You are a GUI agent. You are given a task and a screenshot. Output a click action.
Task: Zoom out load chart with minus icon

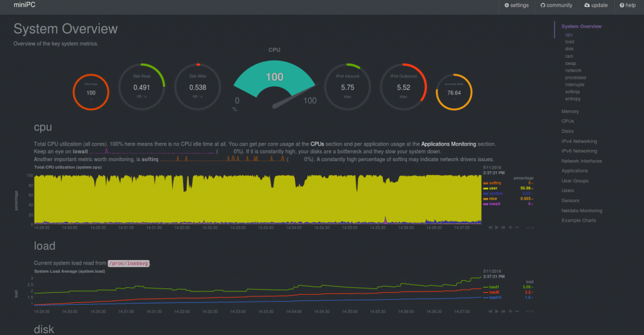pyautogui.click(x=517, y=311)
